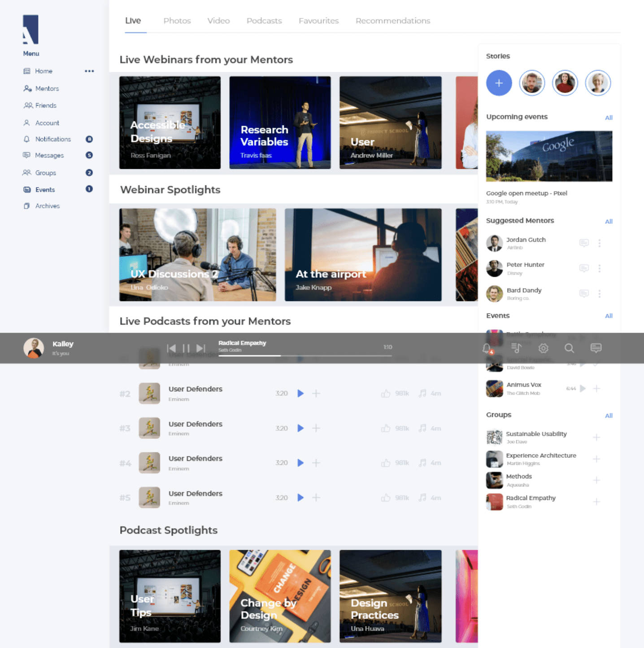Image resolution: width=644 pixels, height=648 pixels.
Task: Add podcast #4 to playlist
Action: [316, 463]
